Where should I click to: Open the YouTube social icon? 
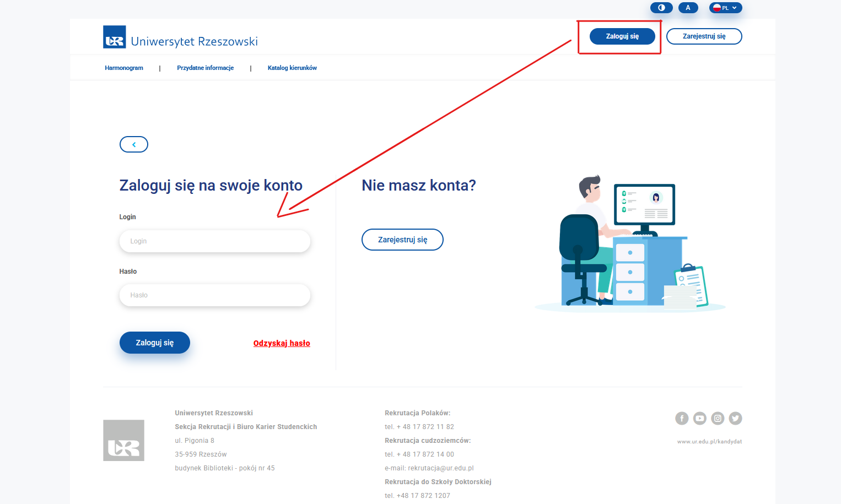(700, 419)
